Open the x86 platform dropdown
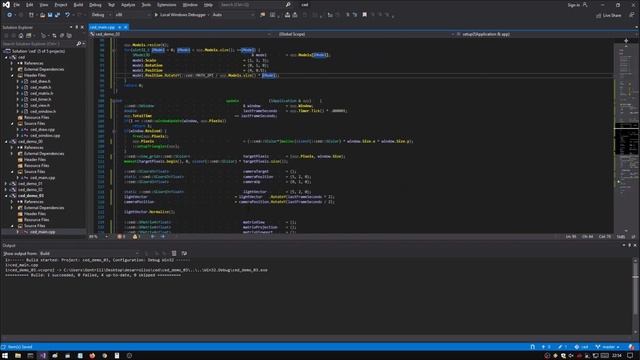Viewport: 640px width, 360px height. click(132, 15)
